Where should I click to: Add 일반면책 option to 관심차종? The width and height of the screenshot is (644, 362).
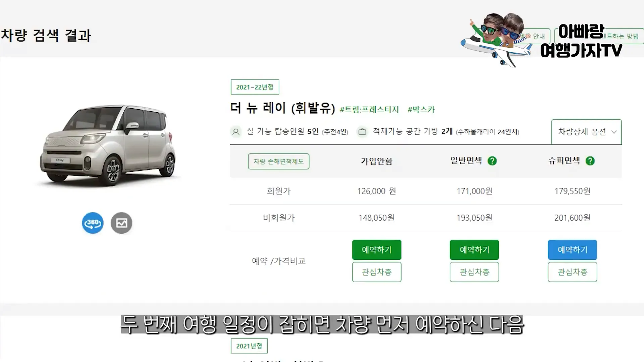[474, 272]
